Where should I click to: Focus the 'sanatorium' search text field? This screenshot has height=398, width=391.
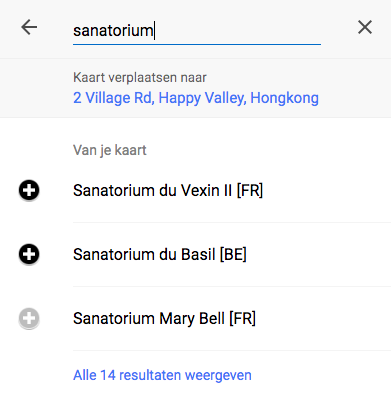point(197,31)
